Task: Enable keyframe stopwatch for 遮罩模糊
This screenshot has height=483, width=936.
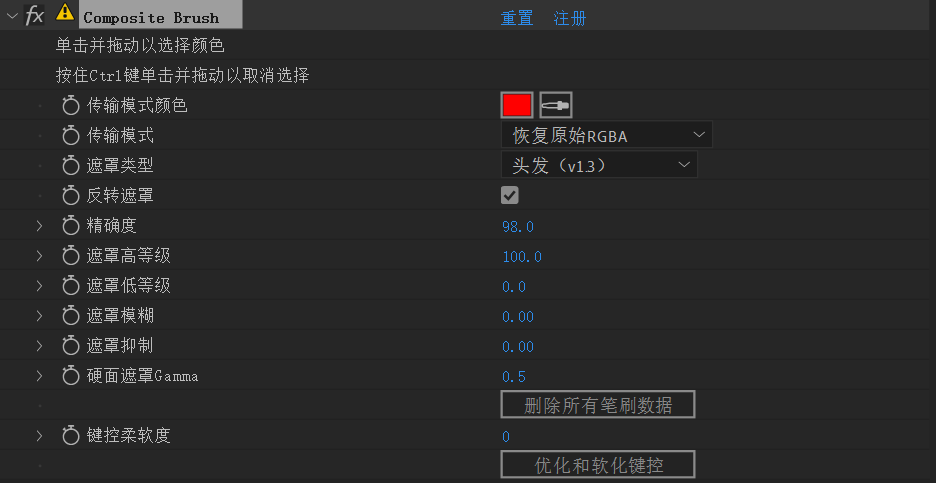Action: 71,316
